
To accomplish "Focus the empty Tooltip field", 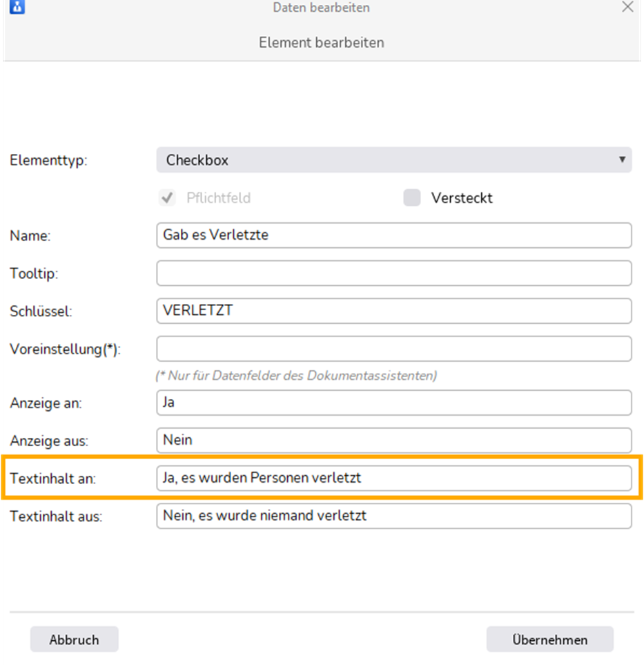I will (x=394, y=273).
